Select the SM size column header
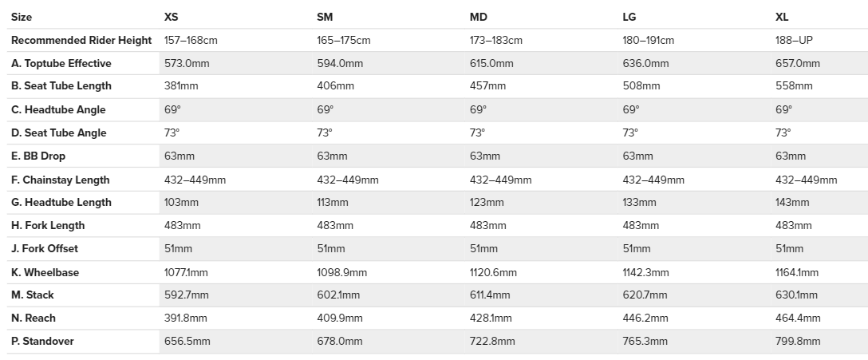The height and width of the screenshot is (360, 868). 325,17
